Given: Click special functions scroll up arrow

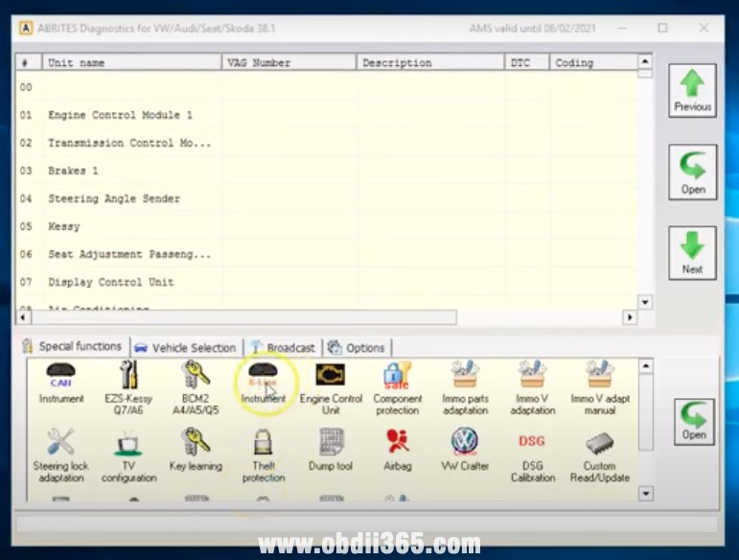Looking at the screenshot, I should (646, 365).
